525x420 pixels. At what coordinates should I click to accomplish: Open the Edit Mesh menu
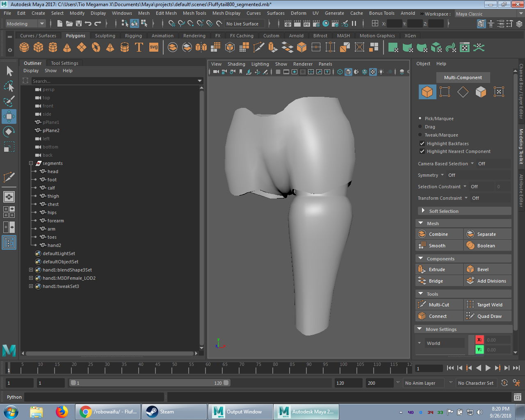point(166,13)
